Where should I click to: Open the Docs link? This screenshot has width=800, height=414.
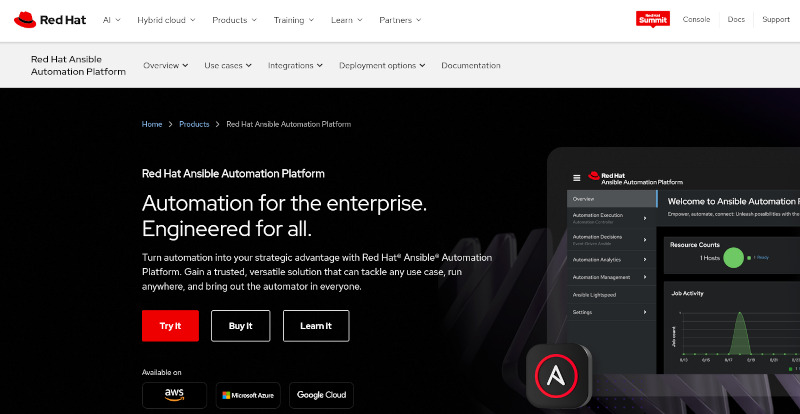(736, 19)
